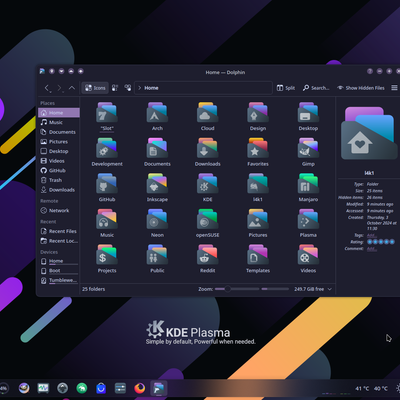Viewport: 400px width, 400px height.
Task: Open Downloads in Places sidebar
Action: (x=59, y=190)
